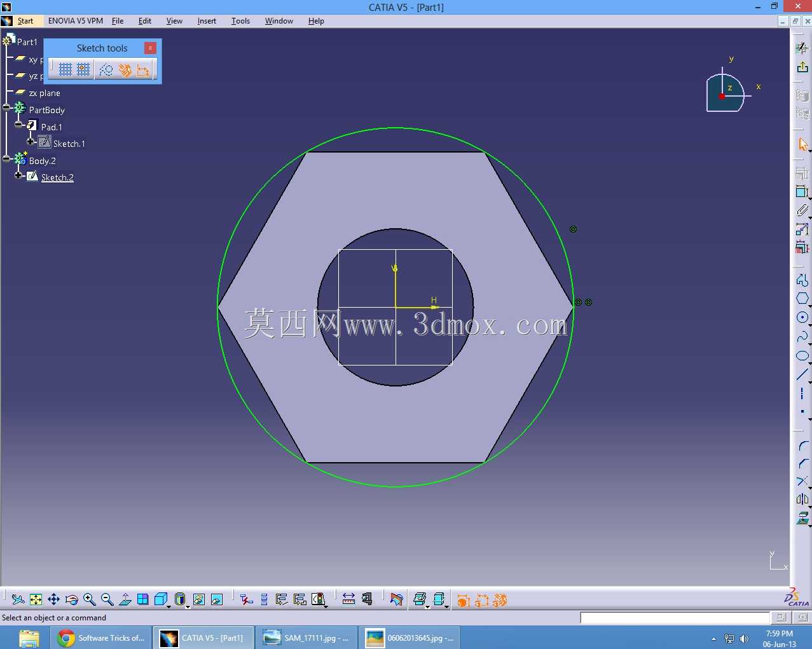Open 06062013645.jpg from the taskbar
The image size is (812, 649).
tap(410, 638)
